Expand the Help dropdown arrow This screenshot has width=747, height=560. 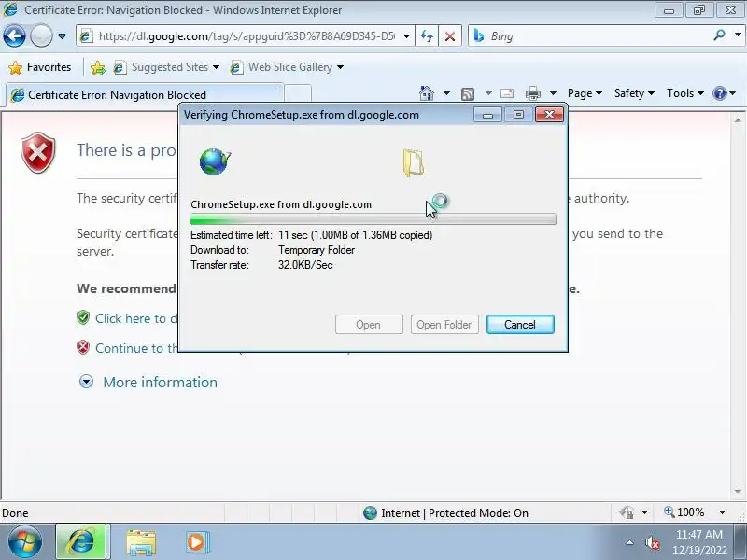tap(733, 93)
